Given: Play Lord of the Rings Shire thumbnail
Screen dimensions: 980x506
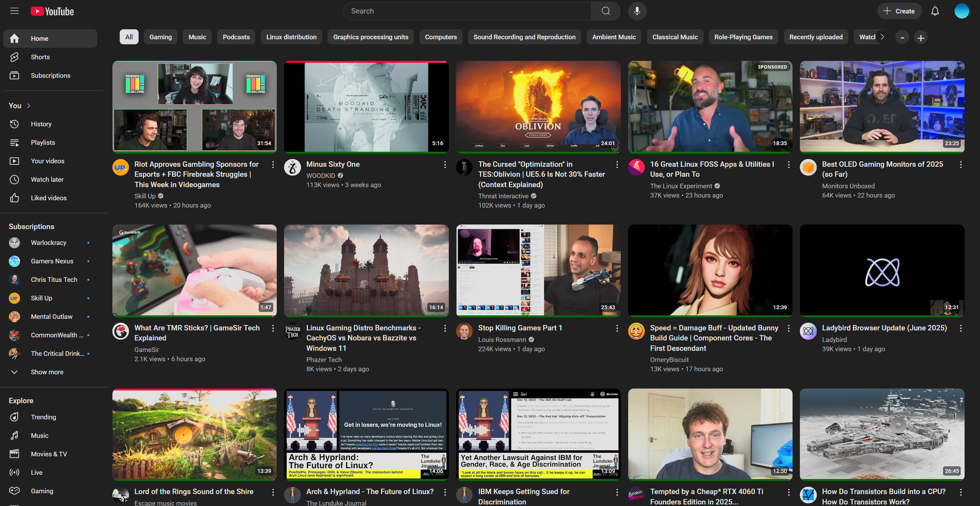Looking at the screenshot, I should 194,434.
